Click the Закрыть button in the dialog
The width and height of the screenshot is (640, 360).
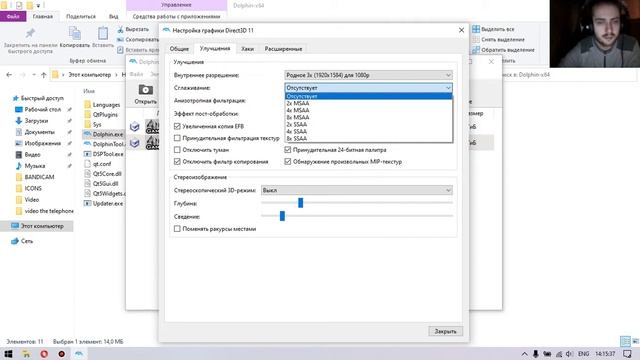(x=445, y=331)
